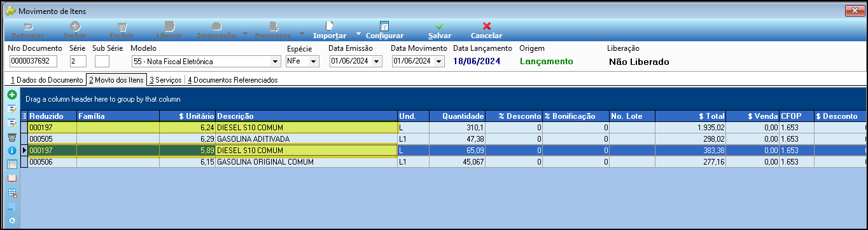Click the quantity 45,067 cell
The height and width of the screenshot is (230, 868).
point(457,162)
